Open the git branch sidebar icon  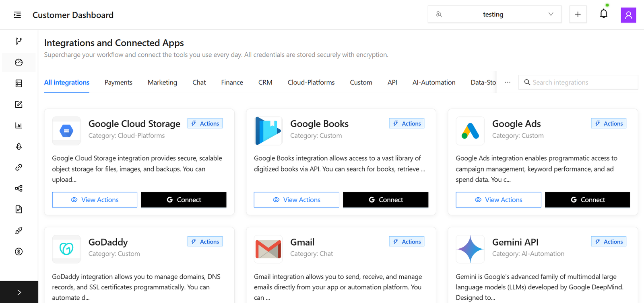pos(19,41)
